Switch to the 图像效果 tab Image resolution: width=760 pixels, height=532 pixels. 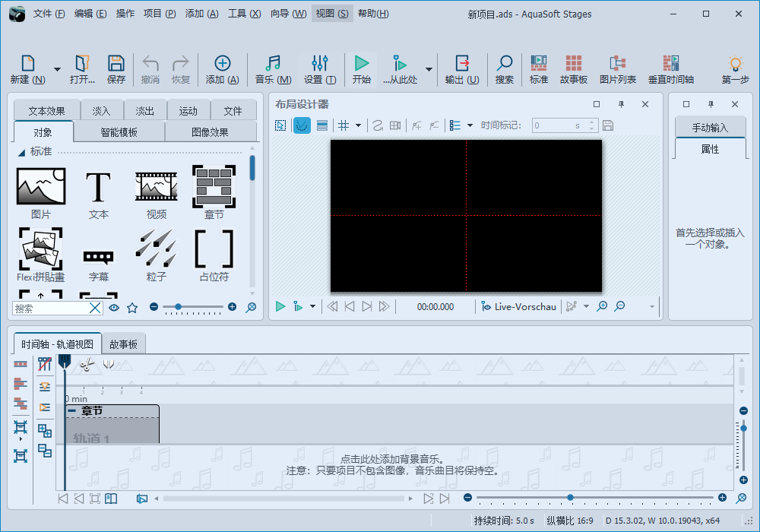[x=210, y=132]
